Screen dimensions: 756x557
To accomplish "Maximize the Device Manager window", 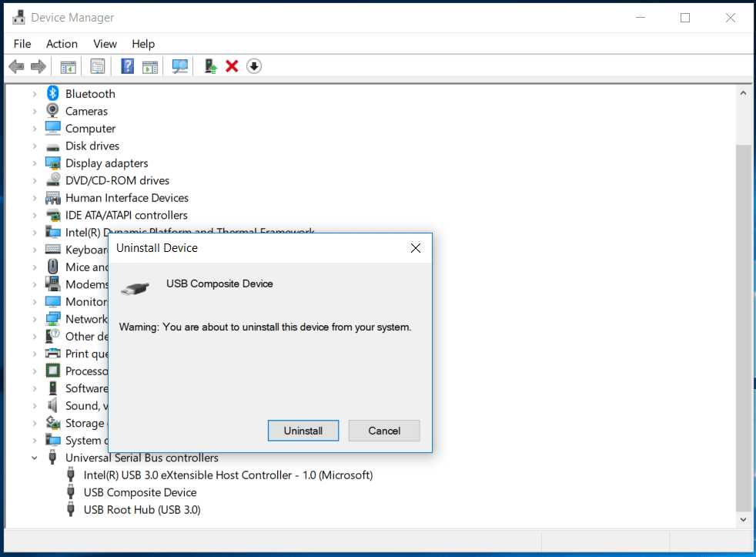I will tap(685, 18).
